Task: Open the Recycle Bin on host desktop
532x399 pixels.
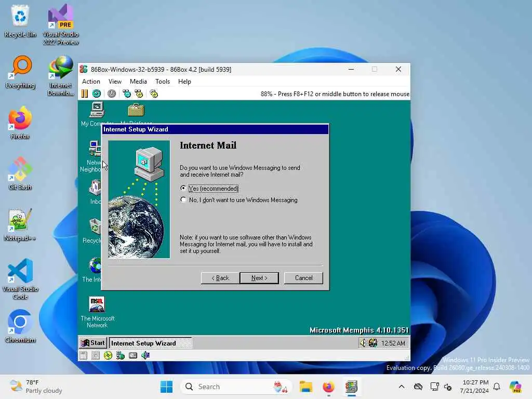Action: [x=20, y=21]
